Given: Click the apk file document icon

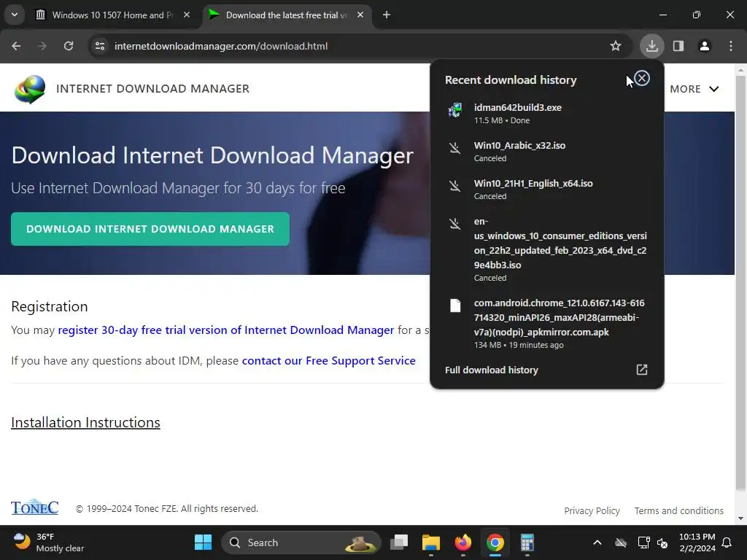Looking at the screenshot, I should coord(455,306).
